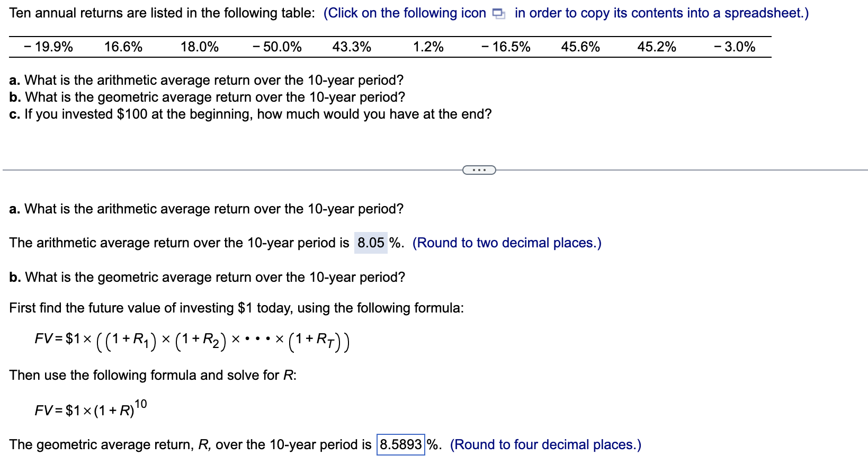Select the 1.2% return cell
This screenshot has width=868, height=473.
tap(428, 47)
